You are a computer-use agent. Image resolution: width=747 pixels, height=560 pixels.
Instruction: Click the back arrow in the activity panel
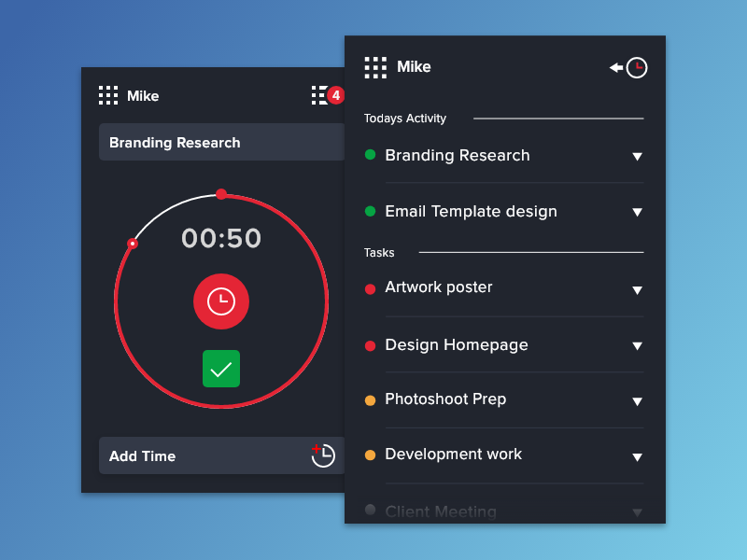615,66
